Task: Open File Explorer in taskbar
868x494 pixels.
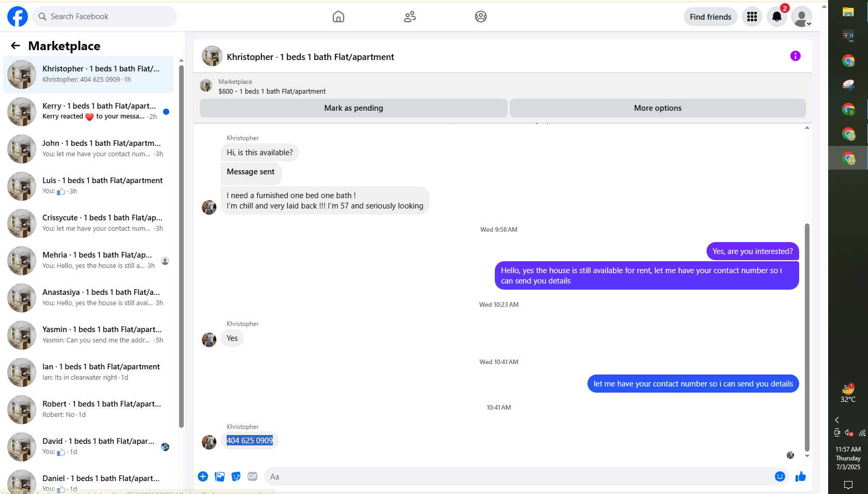Action: (x=848, y=12)
